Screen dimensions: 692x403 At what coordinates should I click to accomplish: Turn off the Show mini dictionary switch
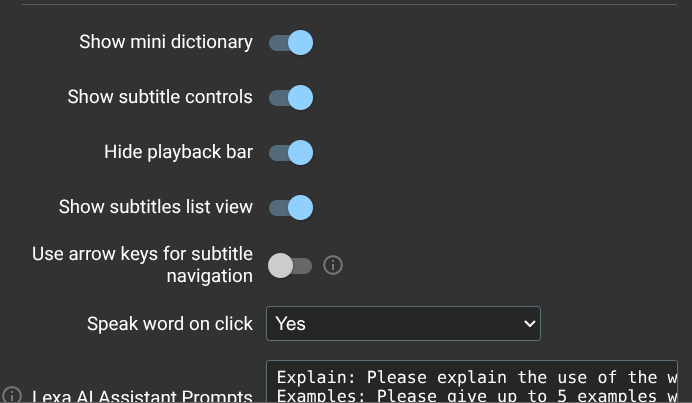pyautogui.click(x=290, y=42)
